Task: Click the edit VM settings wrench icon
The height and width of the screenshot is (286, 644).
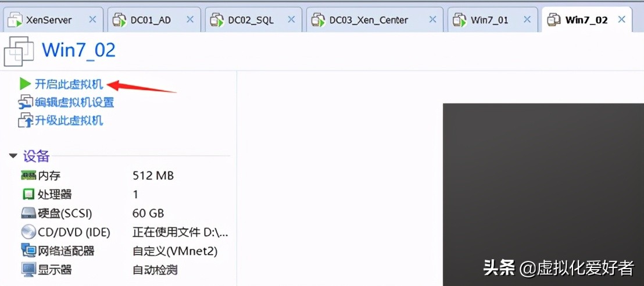Action: click(26, 102)
